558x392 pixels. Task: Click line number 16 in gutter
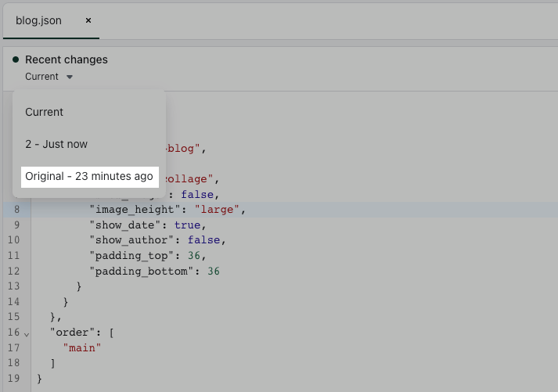click(x=14, y=333)
